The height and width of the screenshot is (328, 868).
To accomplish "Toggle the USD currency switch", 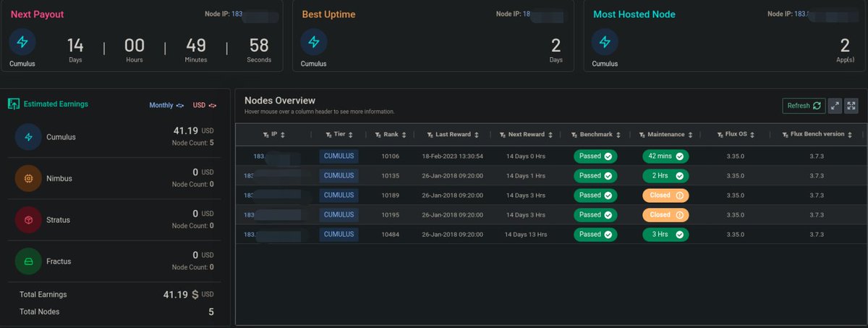I will (x=213, y=106).
